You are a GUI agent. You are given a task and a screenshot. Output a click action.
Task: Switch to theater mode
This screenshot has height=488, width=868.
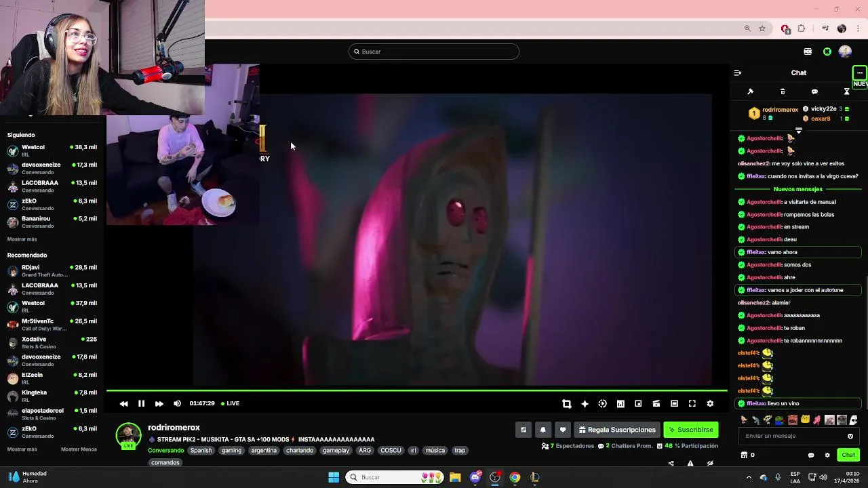tap(674, 403)
